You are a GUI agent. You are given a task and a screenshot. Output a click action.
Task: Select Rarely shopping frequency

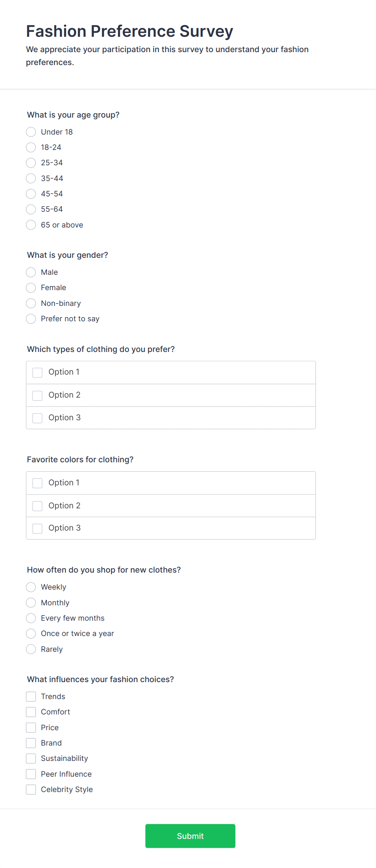[31, 649]
